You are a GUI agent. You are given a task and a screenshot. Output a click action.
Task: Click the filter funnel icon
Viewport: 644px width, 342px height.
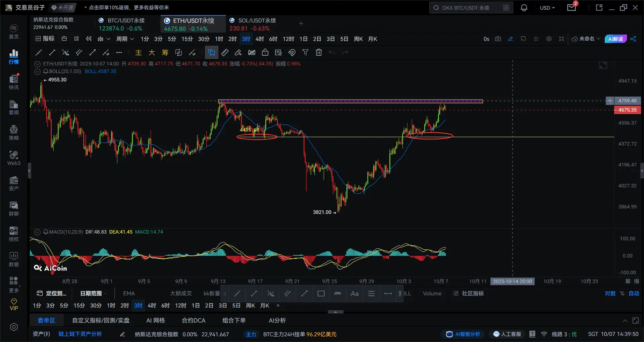point(305,52)
